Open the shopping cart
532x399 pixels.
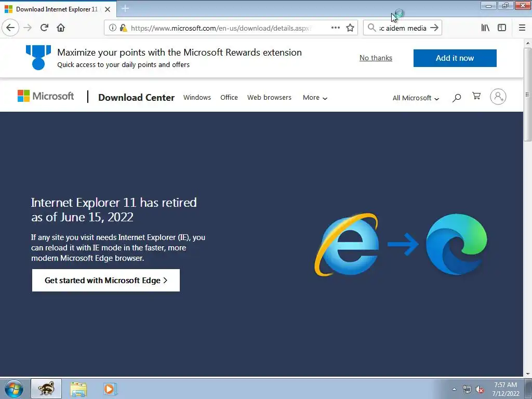[x=476, y=96]
